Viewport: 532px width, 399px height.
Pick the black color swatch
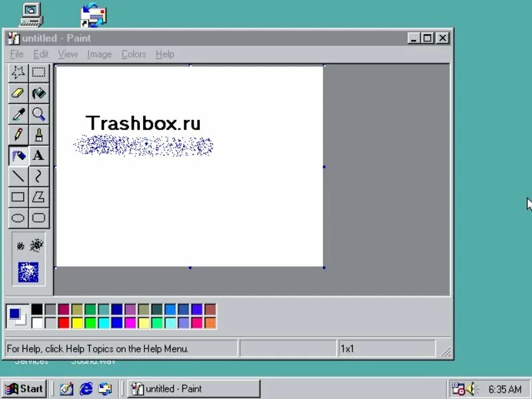point(37,310)
